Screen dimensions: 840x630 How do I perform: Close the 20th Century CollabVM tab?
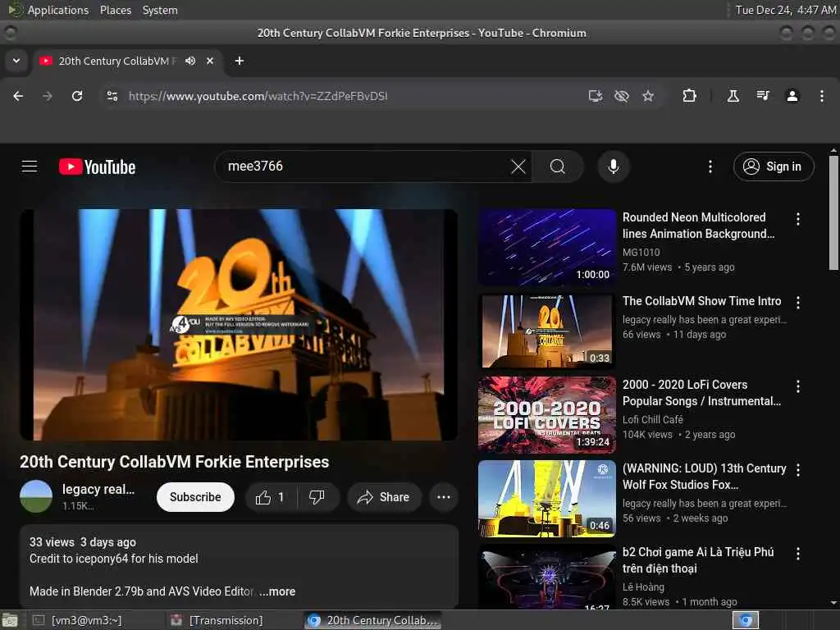point(210,61)
